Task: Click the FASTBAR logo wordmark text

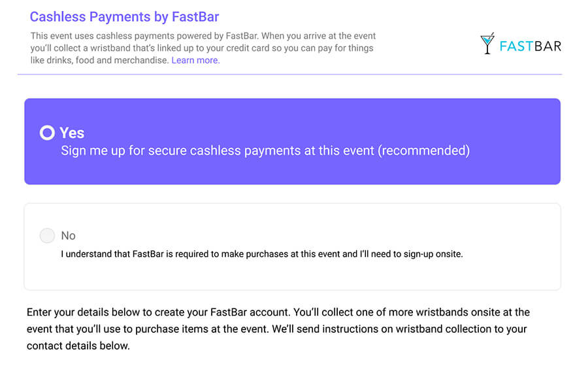Action: (x=531, y=46)
